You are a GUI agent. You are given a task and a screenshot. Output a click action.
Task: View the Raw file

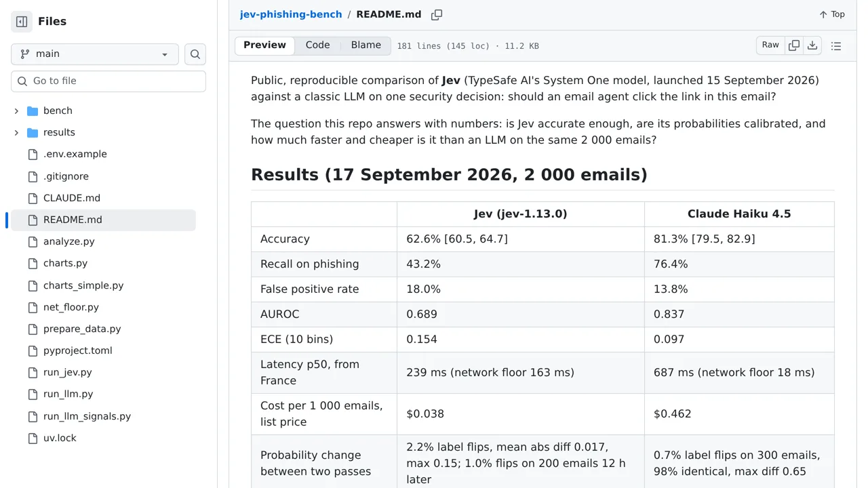coord(770,45)
